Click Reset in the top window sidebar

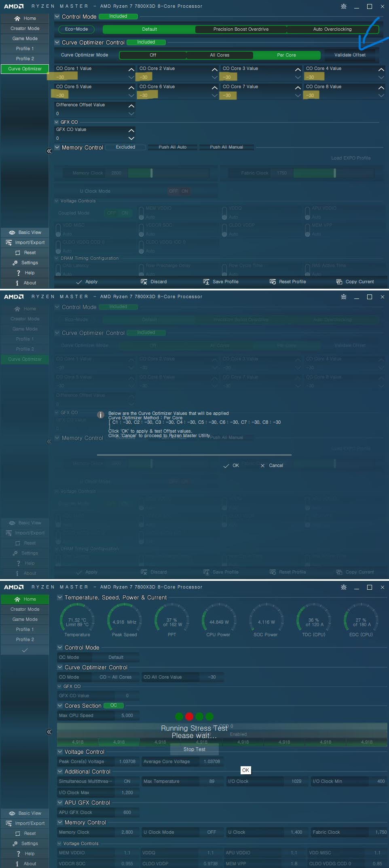click(x=25, y=252)
